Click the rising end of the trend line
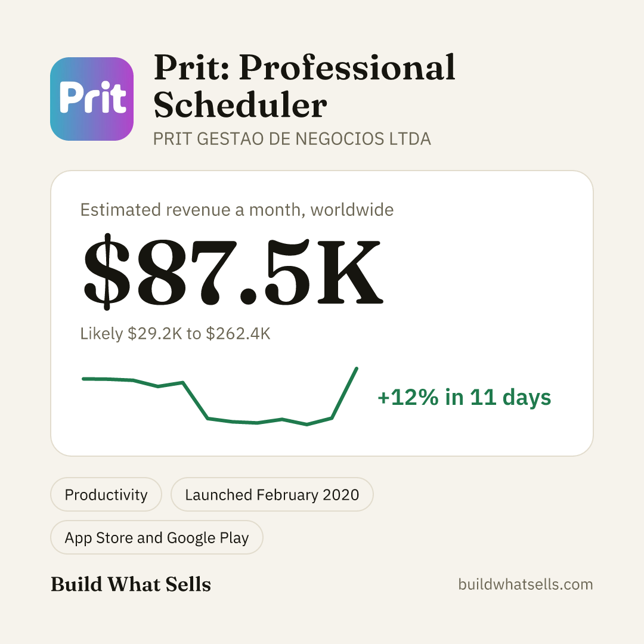 coord(345,392)
